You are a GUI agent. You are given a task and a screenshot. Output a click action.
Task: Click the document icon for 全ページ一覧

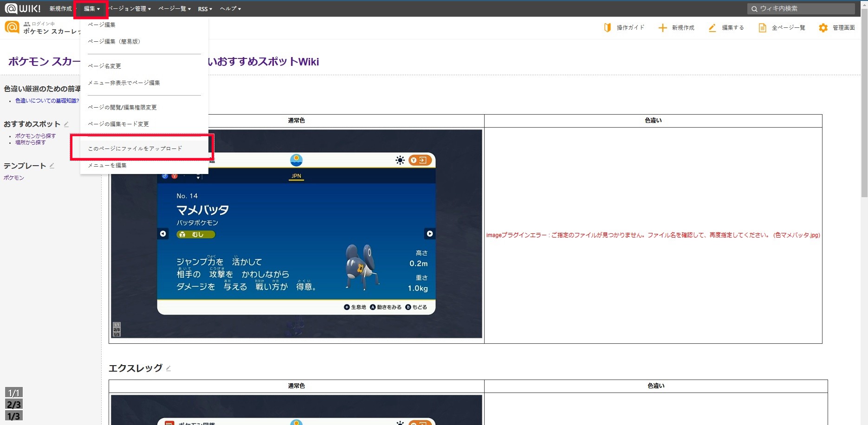pos(762,28)
